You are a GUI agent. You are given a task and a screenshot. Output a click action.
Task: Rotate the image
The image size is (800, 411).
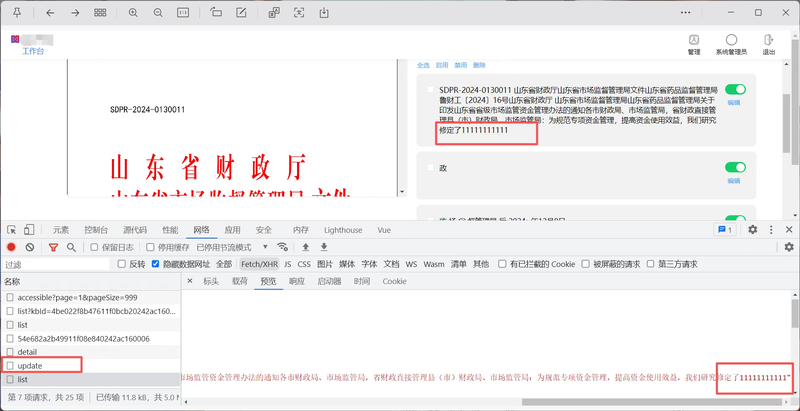click(x=216, y=13)
